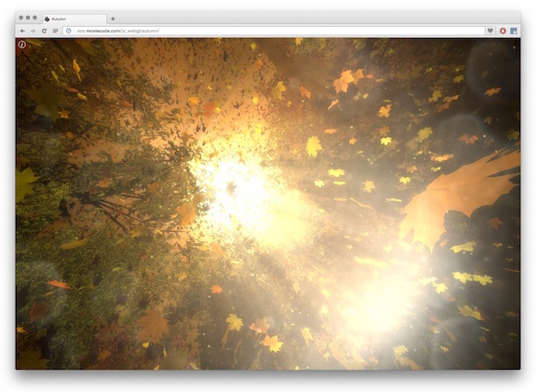Open the info icon on the demo
Screen dimensions: 540x392
point(22,45)
